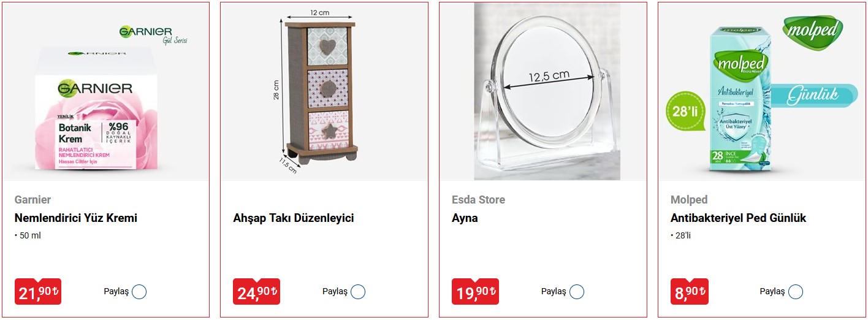Toggle Paylaş circle for Antibakteriyel Ped
The height and width of the screenshot is (320, 868).
[795, 292]
